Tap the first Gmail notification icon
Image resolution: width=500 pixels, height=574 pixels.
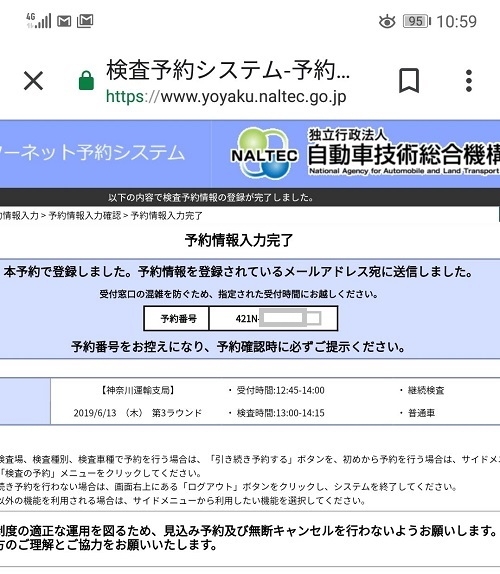64,21
